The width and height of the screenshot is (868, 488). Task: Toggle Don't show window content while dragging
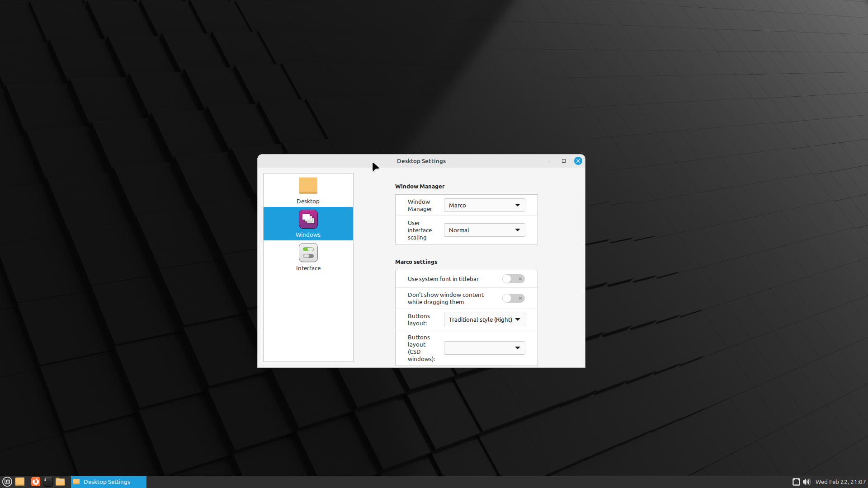coord(513,298)
